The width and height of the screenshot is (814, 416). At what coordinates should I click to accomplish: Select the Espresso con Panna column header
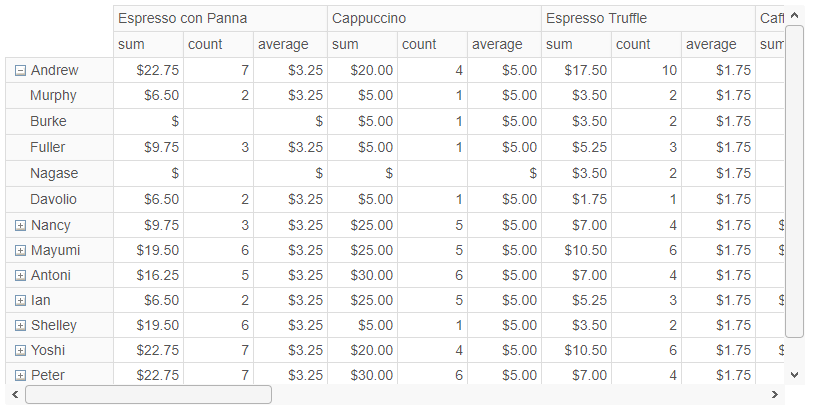220,19
